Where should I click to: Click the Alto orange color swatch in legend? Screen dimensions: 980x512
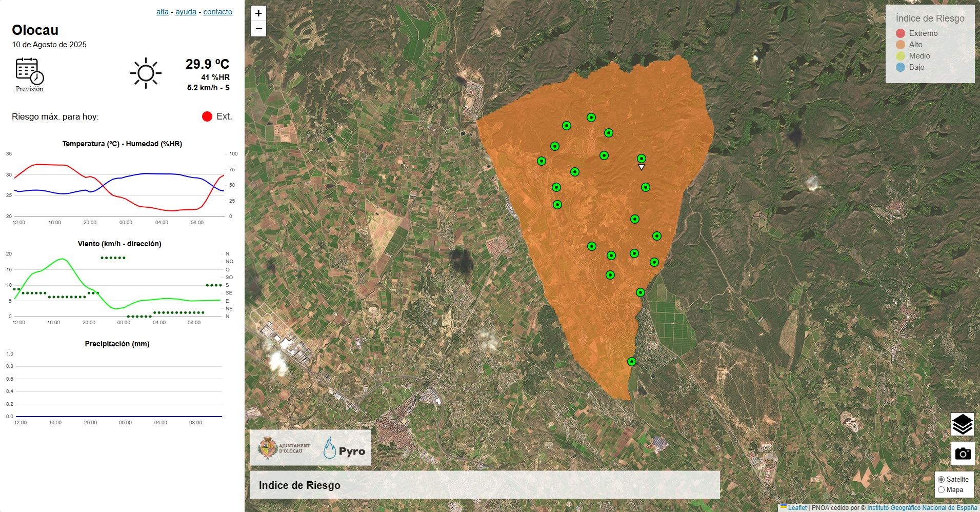(x=899, y=45)
